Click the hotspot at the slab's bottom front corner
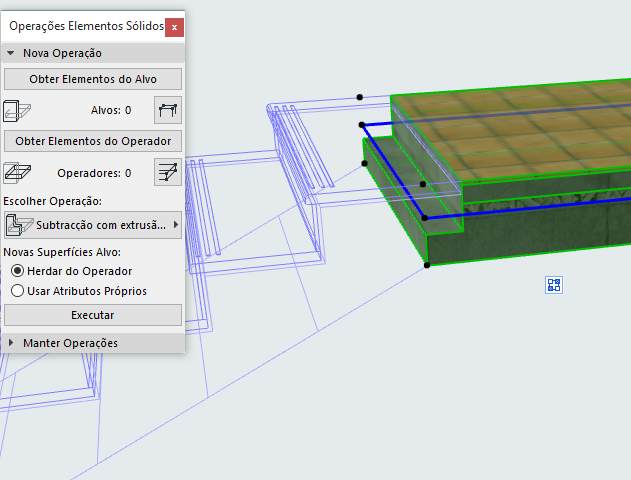 427,265
